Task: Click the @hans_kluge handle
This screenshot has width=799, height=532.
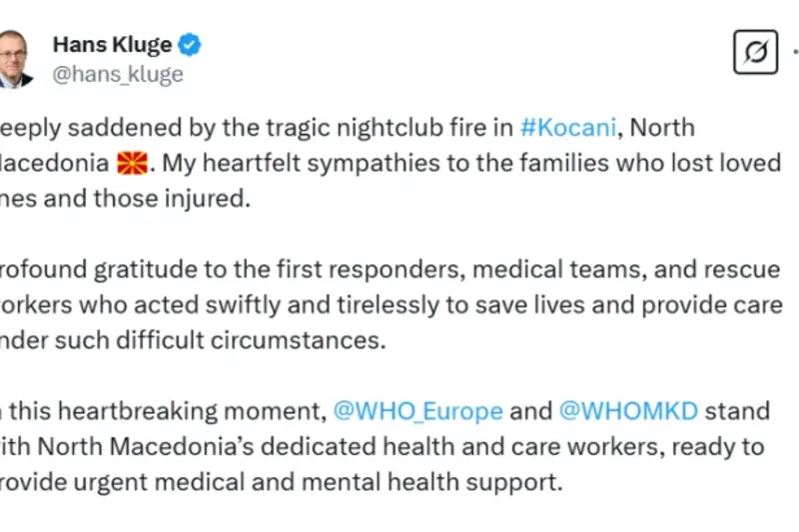Action: (x=117, y=75)
